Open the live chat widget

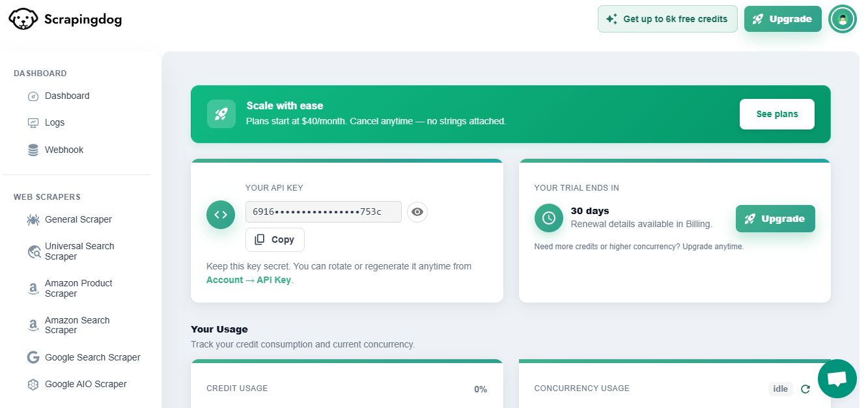[x=837, y=379]
